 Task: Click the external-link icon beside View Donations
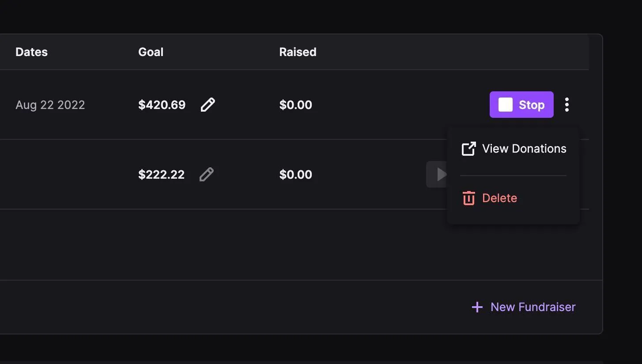click(468, 149)
